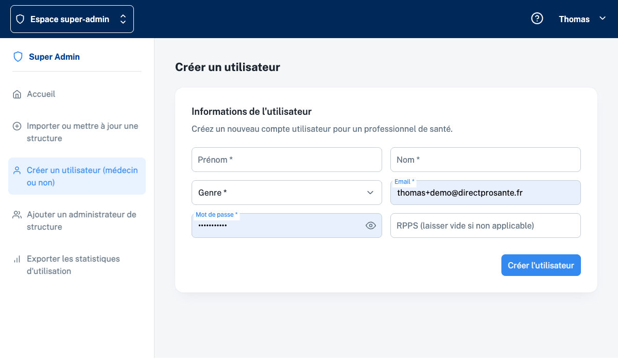Click the single user icon in sidebar
Screen dimensions: 618x364
point(17,170)
